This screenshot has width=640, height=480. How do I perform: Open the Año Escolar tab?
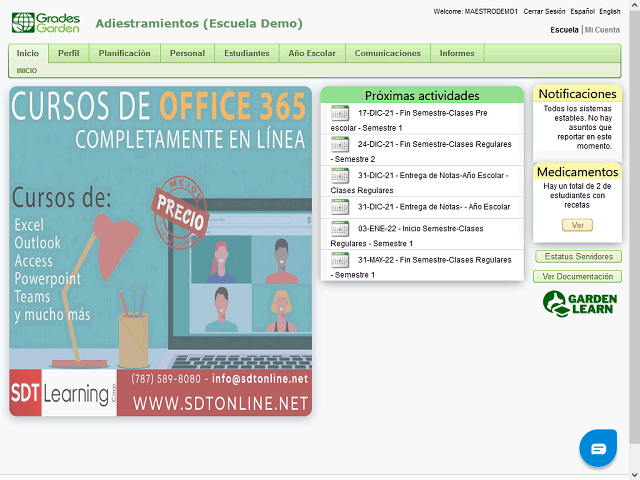(312, 53)
